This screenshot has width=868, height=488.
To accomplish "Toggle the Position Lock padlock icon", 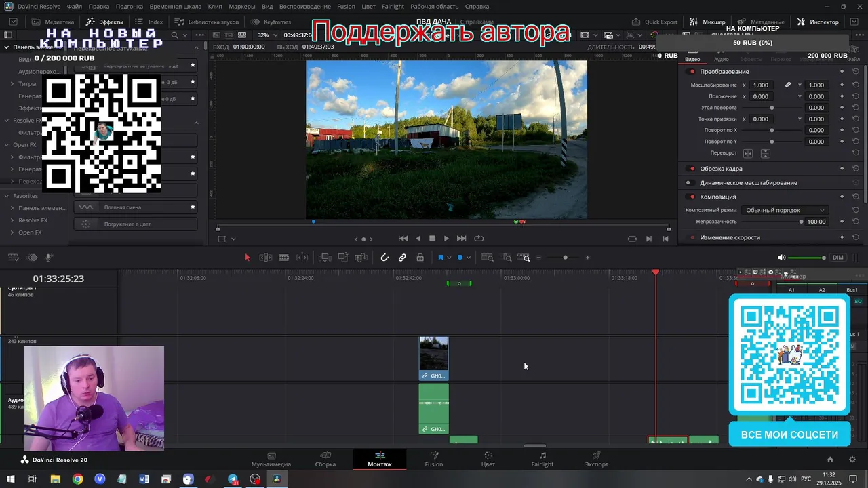I will click(x=420, y=258).
